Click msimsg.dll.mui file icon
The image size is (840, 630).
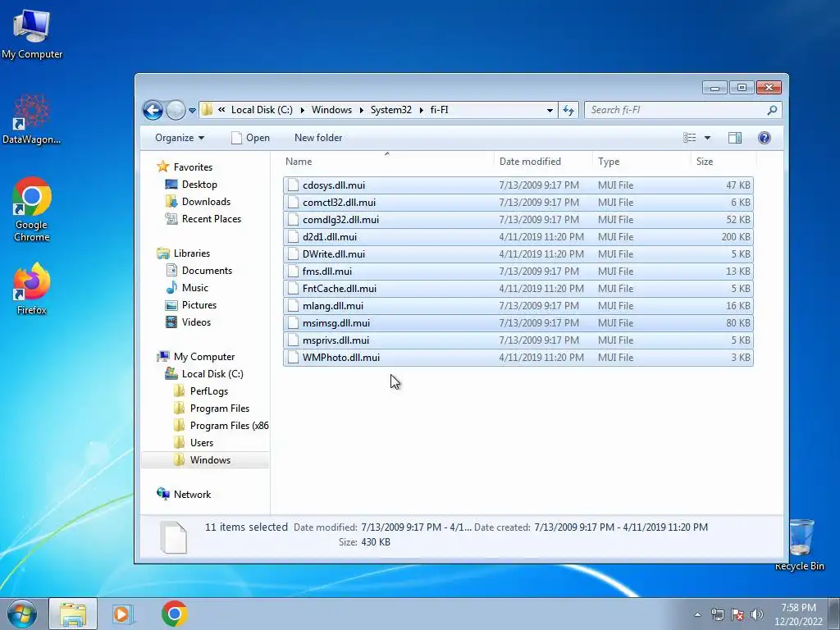pos(293,323)
